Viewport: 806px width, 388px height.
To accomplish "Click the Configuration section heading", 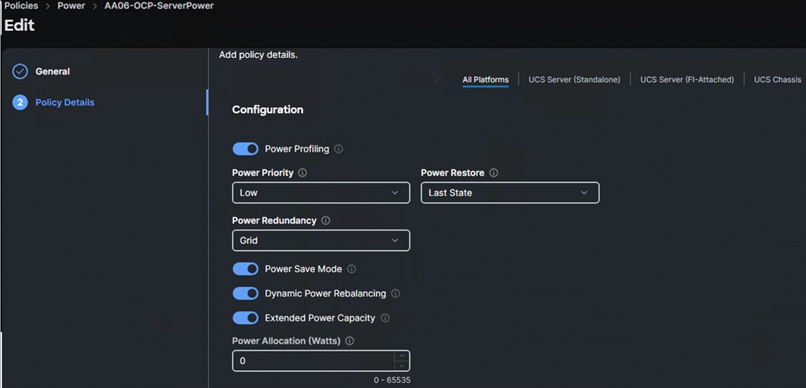I will [x=267, y=109].
